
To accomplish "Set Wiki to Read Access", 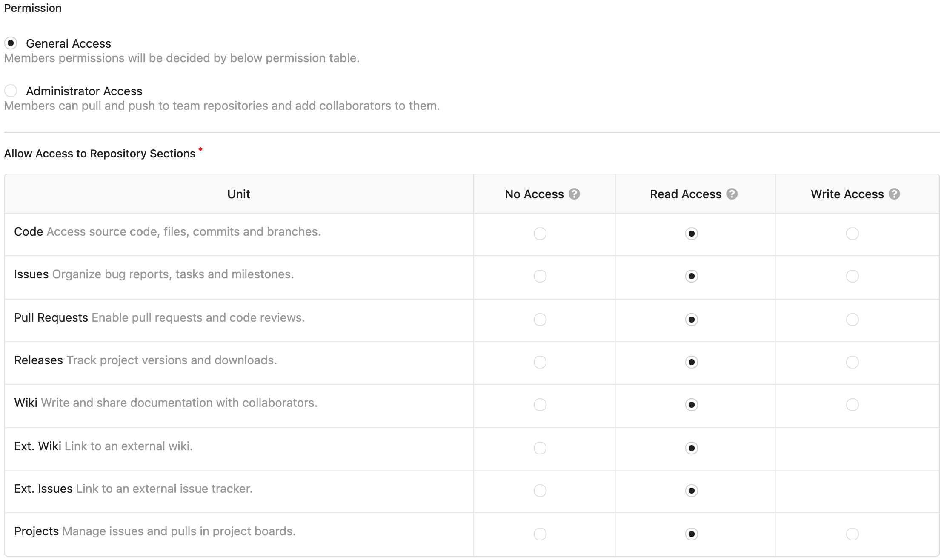I will tap(692, 405).
